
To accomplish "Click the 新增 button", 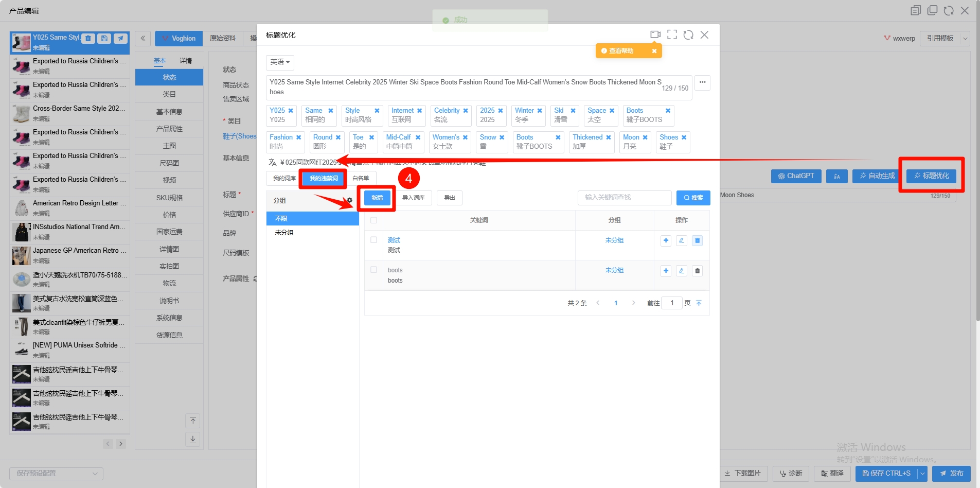I will pyautogui.click(x=377, y=198).
